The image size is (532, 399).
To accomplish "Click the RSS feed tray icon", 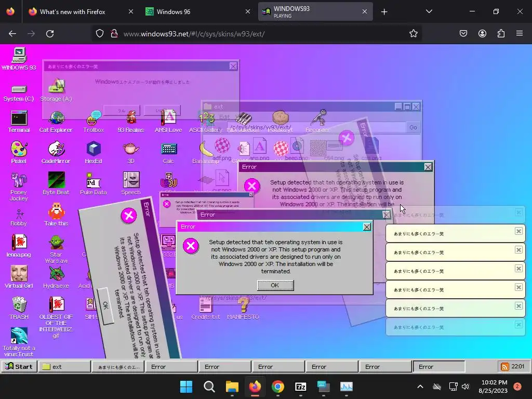I will point(505,367).
